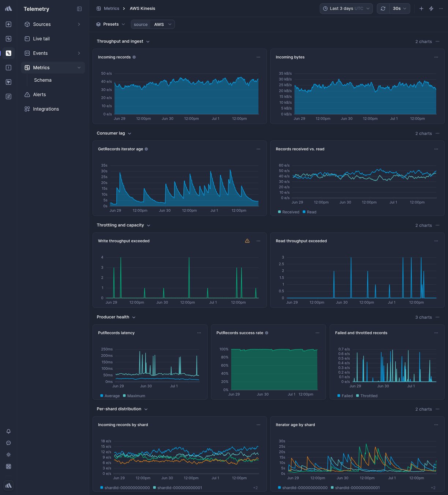Open Alerts in the sidebar

pyautogui.click(x=53, y=95)
